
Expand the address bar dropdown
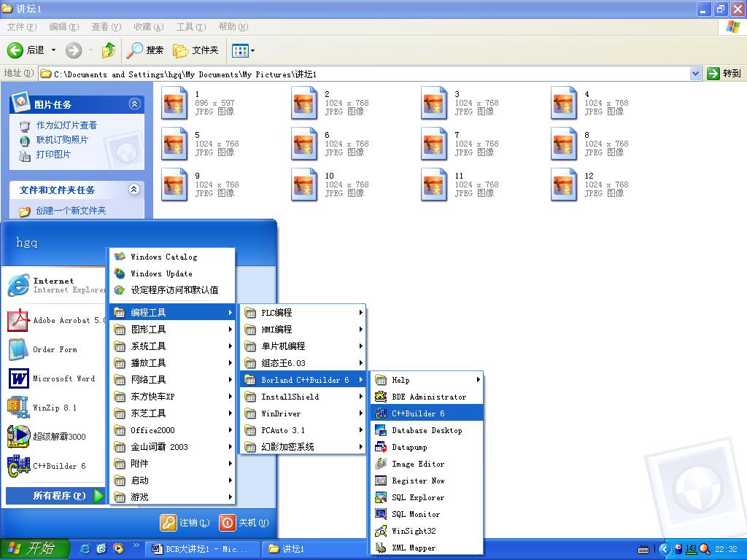[x=695, y=74]
